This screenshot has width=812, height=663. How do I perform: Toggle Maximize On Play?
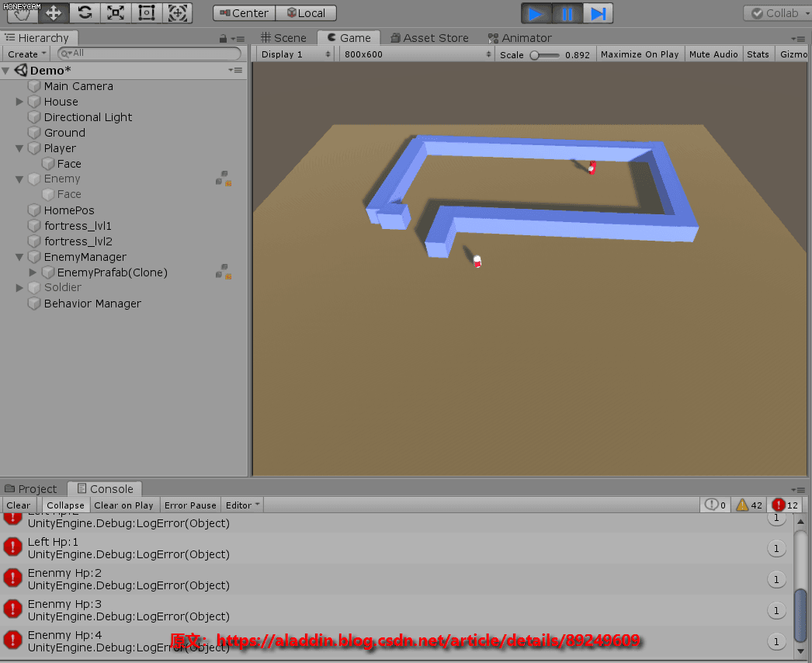coord(640,54)
